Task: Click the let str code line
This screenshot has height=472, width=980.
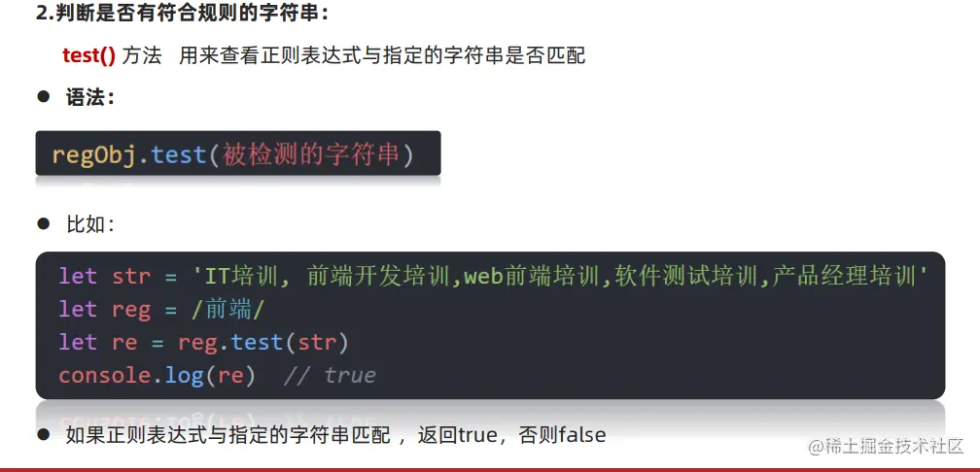Action: (x=494, y=276)
